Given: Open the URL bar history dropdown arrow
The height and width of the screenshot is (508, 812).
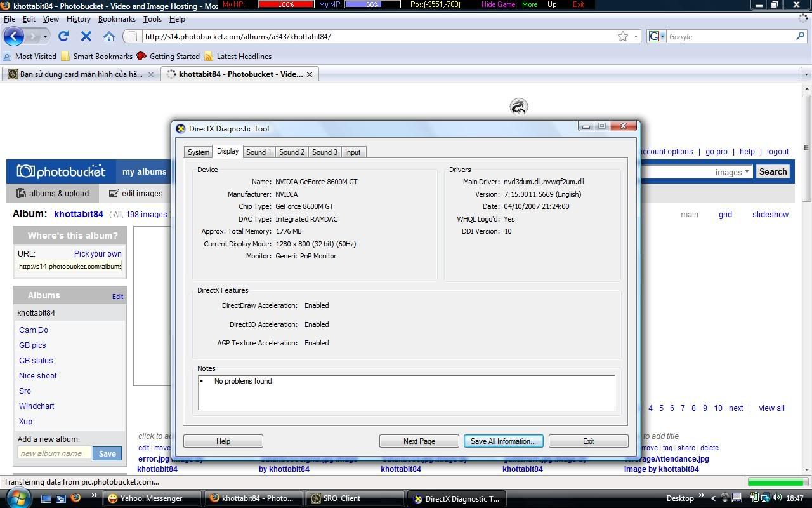Looking at the screenshot, I should [636, 36].
